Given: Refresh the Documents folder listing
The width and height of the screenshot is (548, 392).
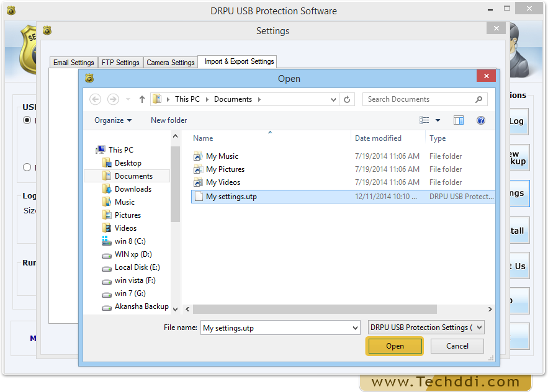Looking at the screenshot, I should click(x=347, y=100).
